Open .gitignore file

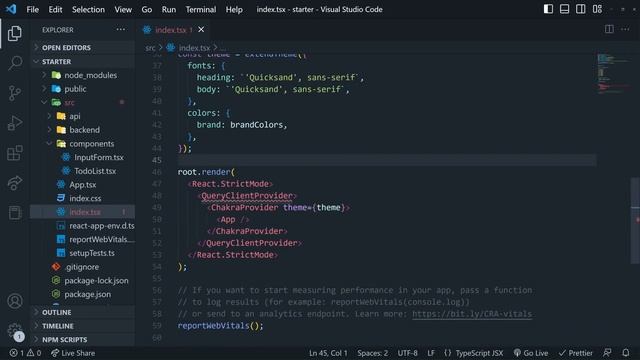point(83,267)
